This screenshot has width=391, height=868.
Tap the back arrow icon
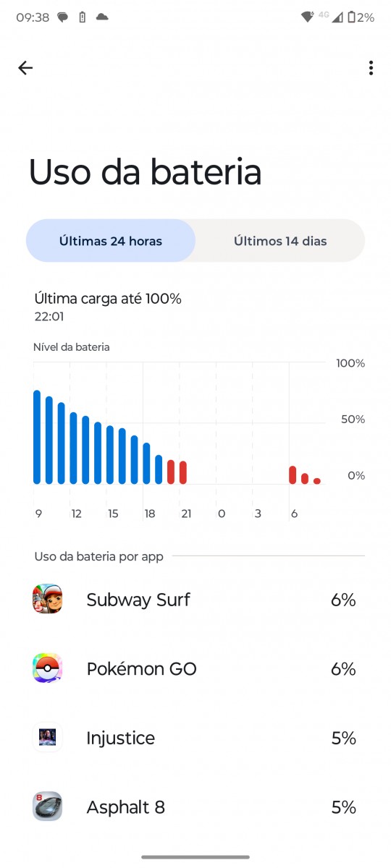click(25, 68)
